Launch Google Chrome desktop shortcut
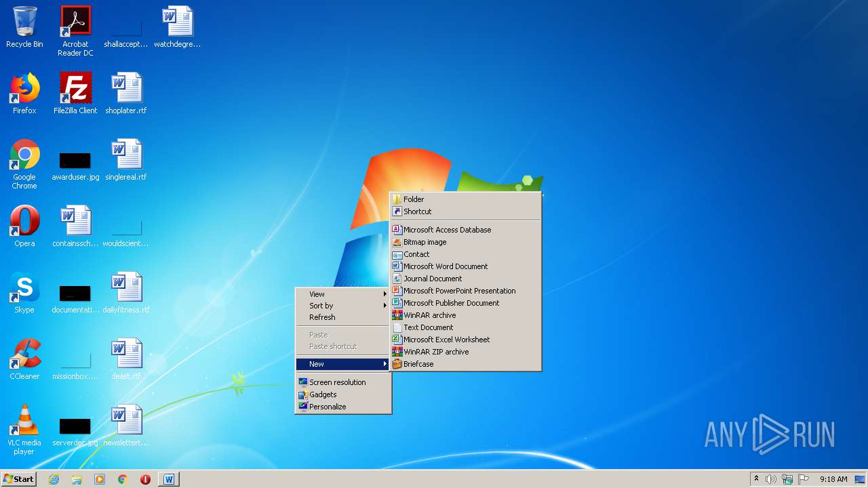 tap(24, 164)
